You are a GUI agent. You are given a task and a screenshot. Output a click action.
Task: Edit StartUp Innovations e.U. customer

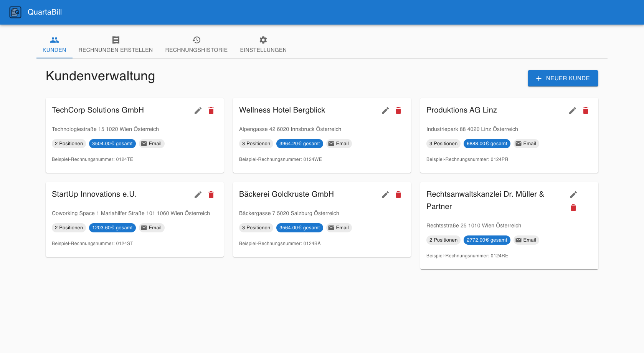pos(198,195)
